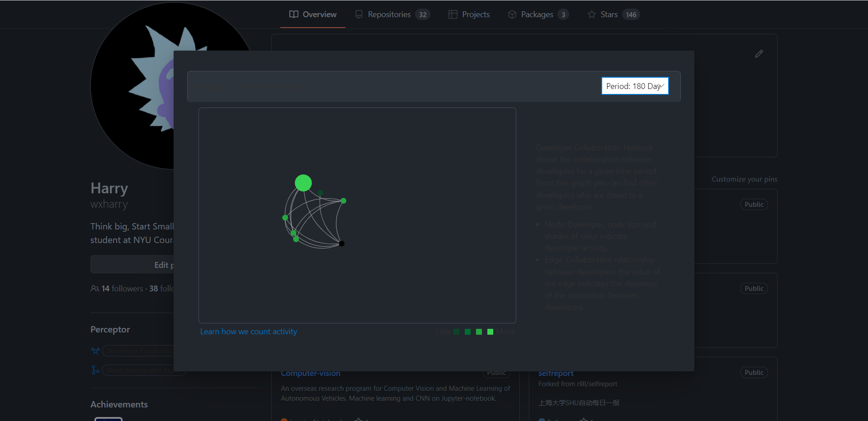Click the Developer Collaboration Network people icon
The image size is (868, 421).
pyautogui.click(x=95, y=351)
